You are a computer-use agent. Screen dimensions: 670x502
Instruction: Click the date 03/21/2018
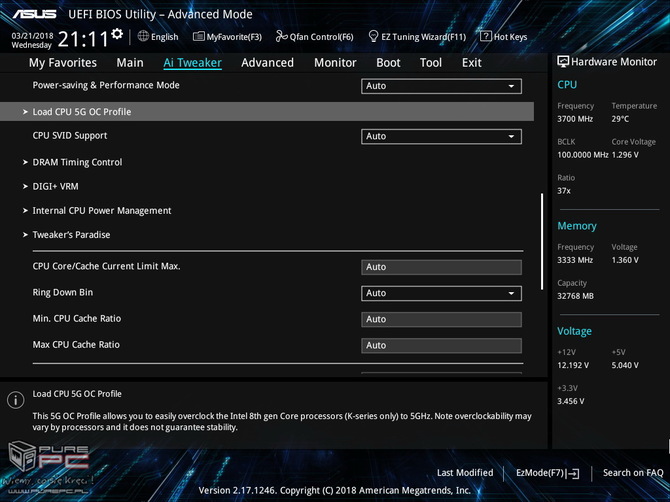[32, 35]
